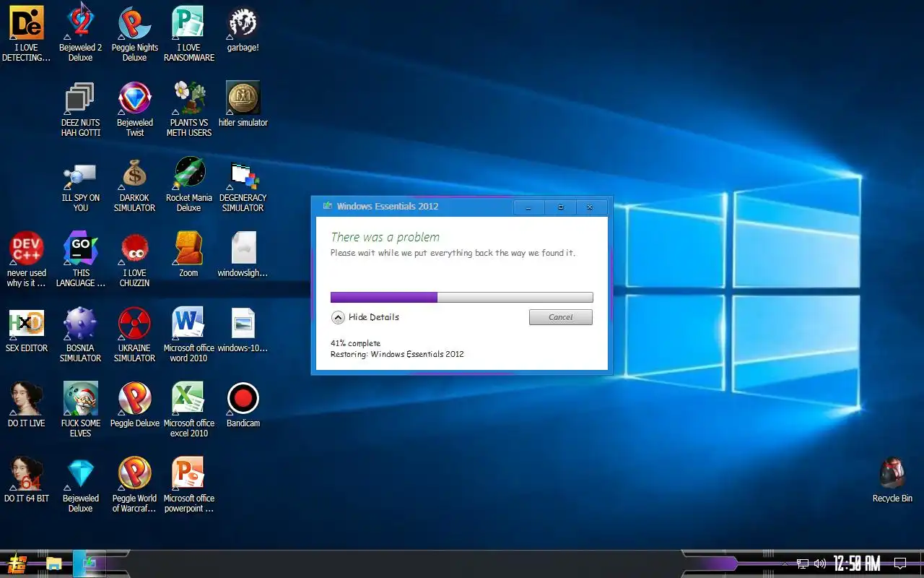Select the Zoom desktop icon
This screenshot has height=578, width=924.
click(189, 254)
